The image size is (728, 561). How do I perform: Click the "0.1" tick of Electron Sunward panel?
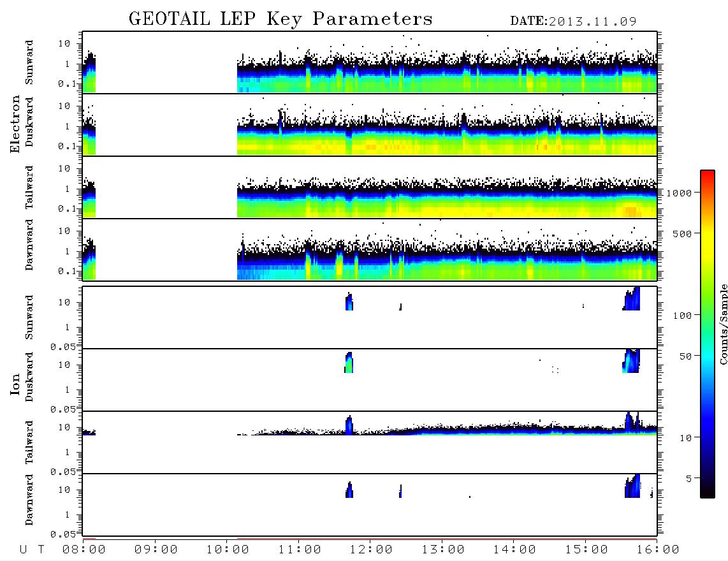(x=66, y=84)
